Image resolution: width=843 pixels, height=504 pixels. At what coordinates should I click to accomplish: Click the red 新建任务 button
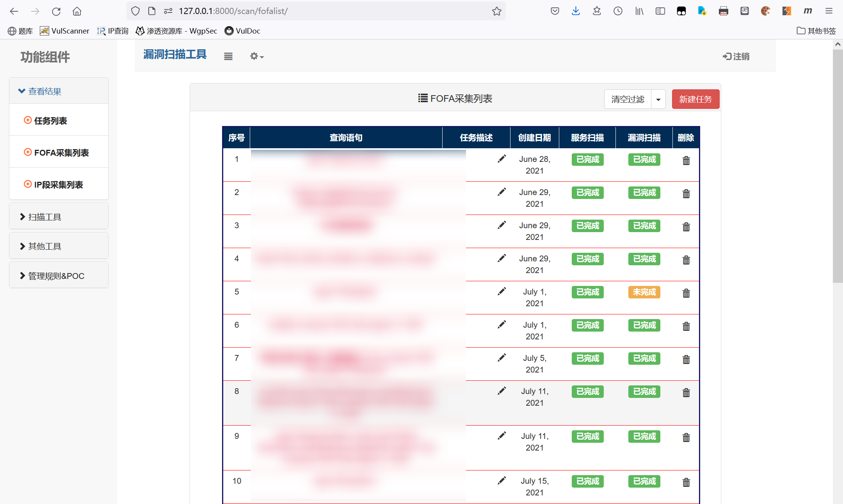tap(695, 99)
